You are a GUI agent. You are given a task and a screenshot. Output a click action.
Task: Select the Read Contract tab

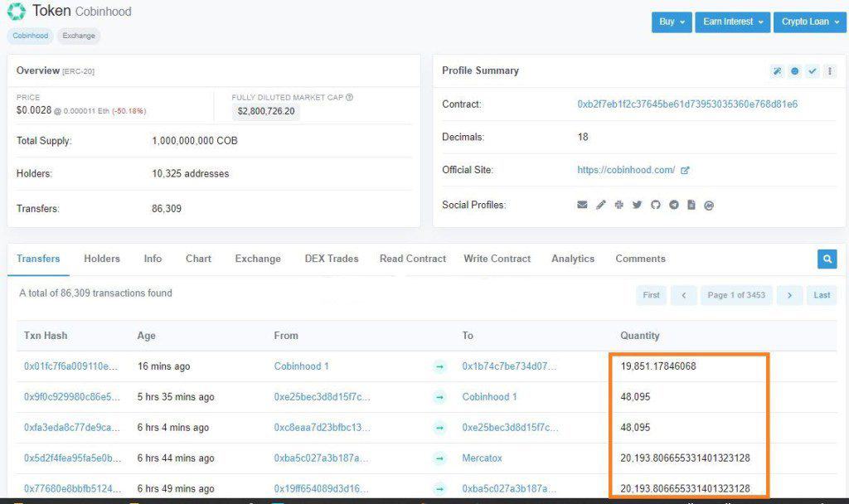tap(413, 259)
